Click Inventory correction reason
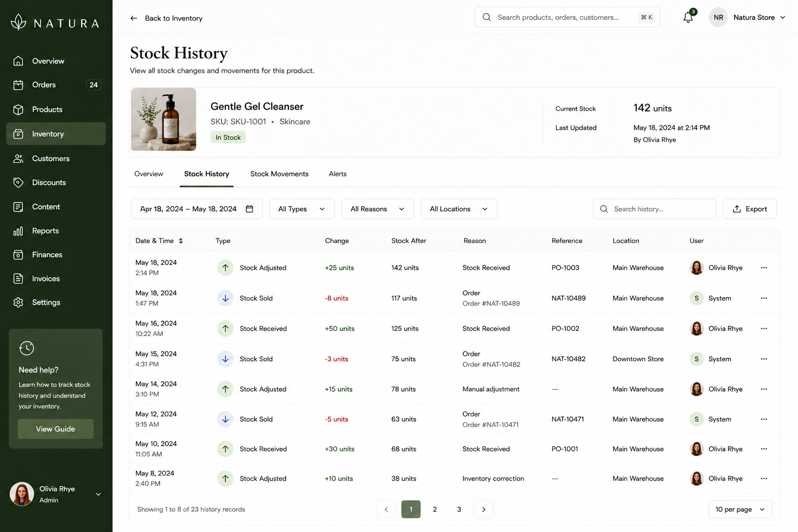Image resolution: width=798 pixels, height=532 pixels. pyautogui.click(x=493, y=478)
